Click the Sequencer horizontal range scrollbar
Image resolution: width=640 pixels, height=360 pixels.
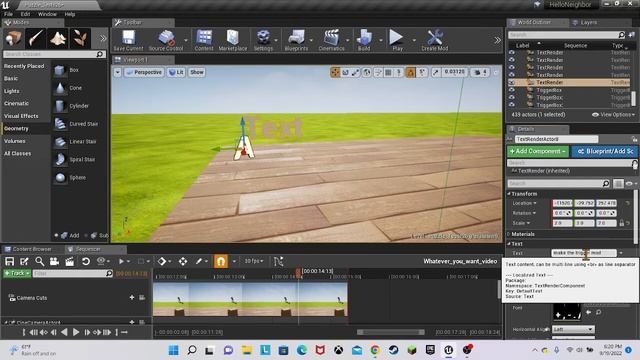tap(391, 332)
